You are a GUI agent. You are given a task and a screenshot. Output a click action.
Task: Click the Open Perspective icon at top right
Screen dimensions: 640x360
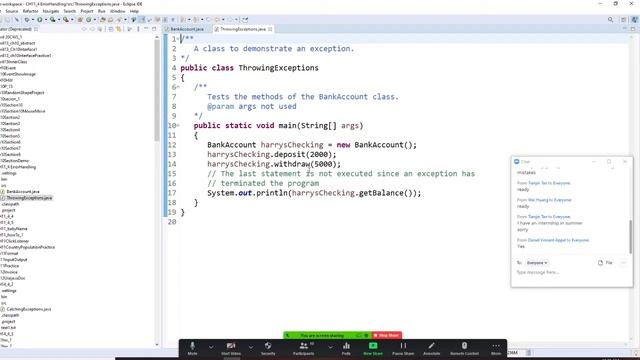[x=624, y=20]
